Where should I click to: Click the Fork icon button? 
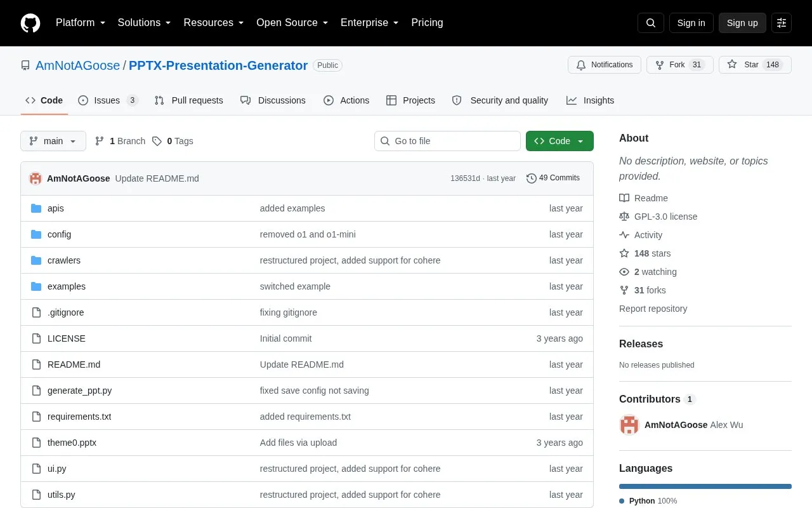(x=680, y=65)
